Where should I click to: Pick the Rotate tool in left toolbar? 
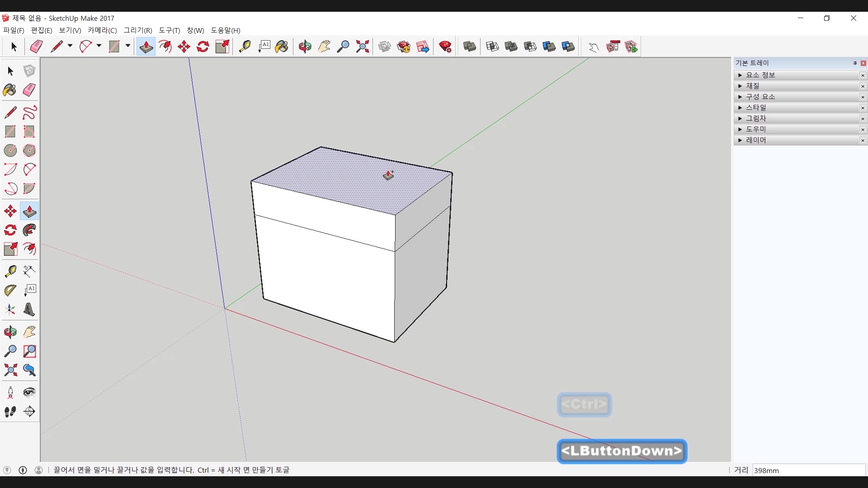click(x=10, y=230)
